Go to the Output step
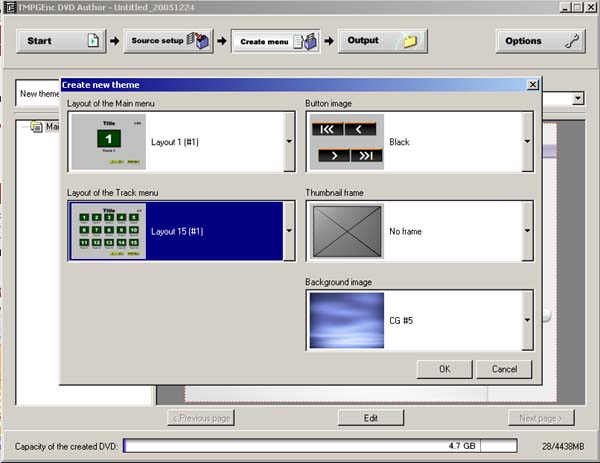Screen dimensions: 600x463 tap(383, 41)
